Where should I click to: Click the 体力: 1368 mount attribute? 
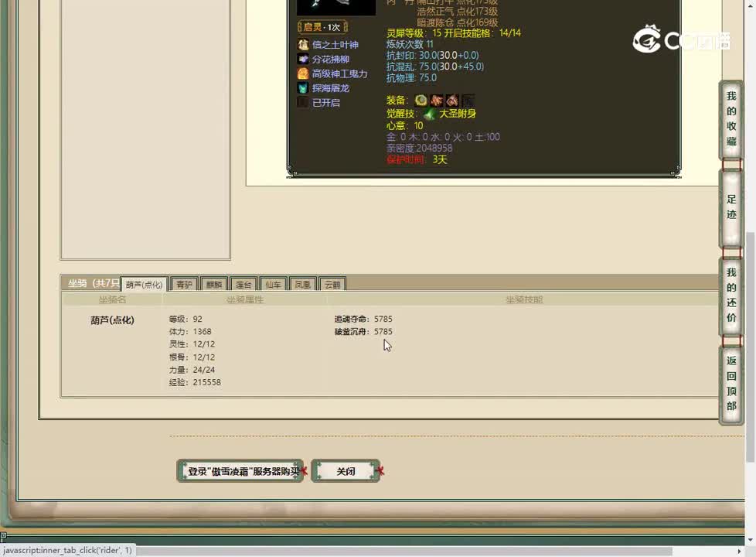click(190, 332)
